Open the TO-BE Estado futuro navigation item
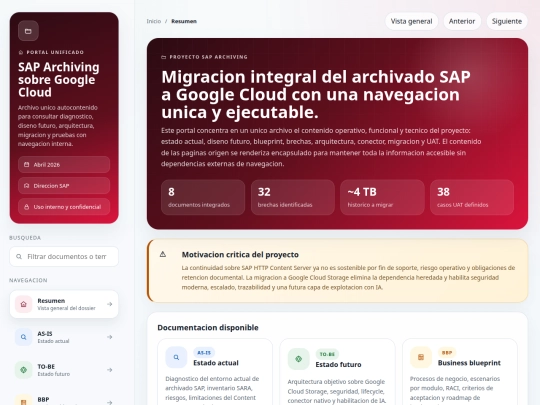 tap(64, 370)
